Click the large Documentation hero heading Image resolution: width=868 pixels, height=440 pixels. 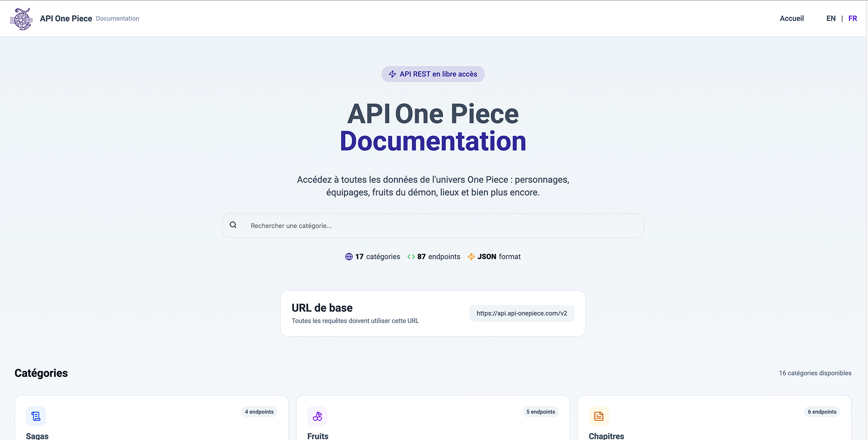pos(433,141)
